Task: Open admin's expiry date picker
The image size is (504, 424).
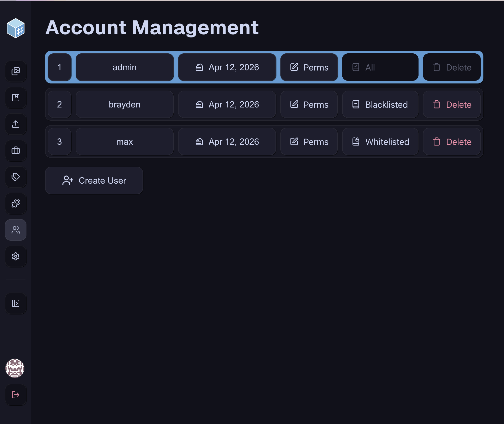Action: click(x=227, y=67)
